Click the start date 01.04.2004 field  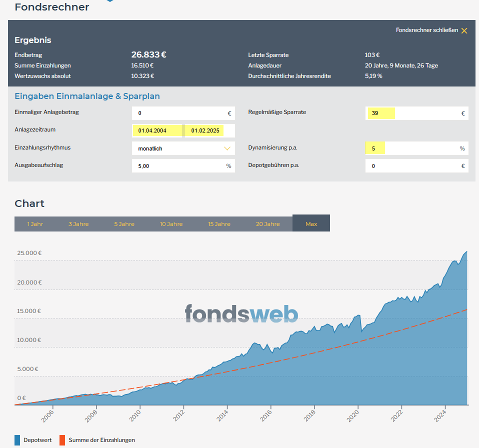(x=157, y=130)
